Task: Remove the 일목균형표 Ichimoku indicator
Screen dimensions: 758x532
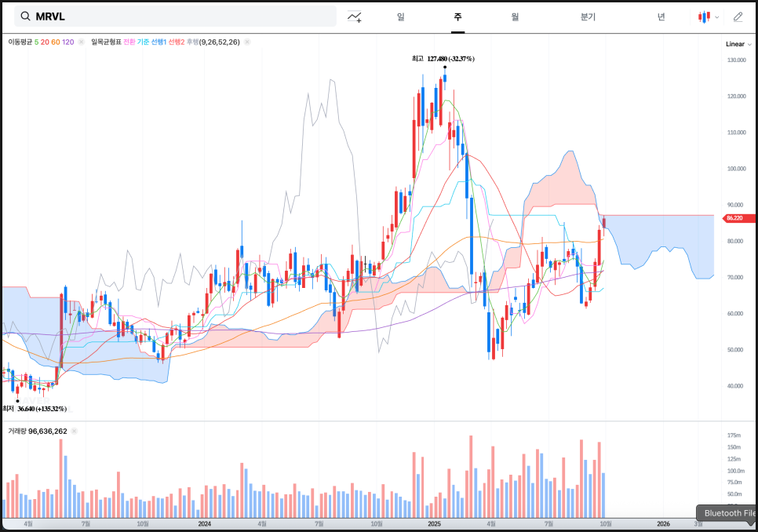Action: click(x=247, y=42)
